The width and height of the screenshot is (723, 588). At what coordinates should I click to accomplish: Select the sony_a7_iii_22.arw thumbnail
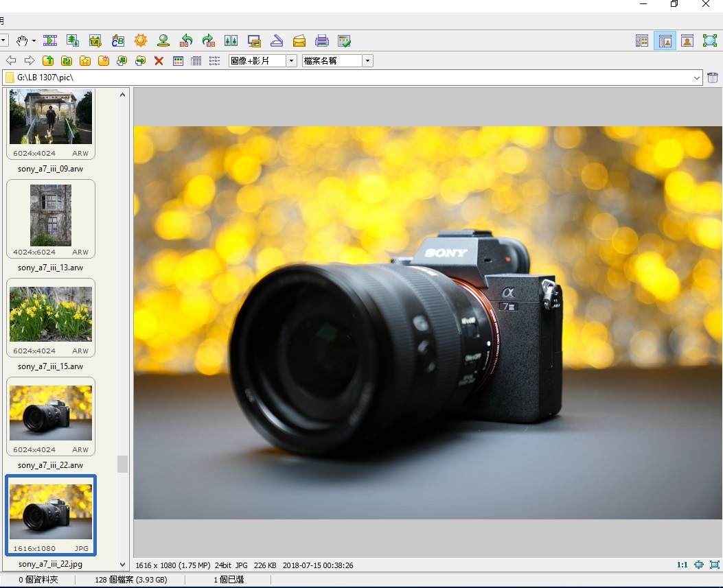51,416
